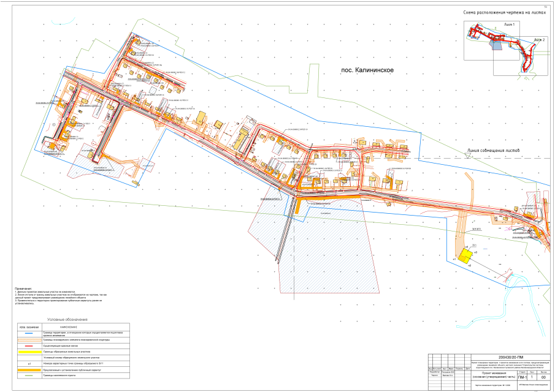
Task: Click the 'Линия совмещения листов' label
Action: [x=493, y=151]
